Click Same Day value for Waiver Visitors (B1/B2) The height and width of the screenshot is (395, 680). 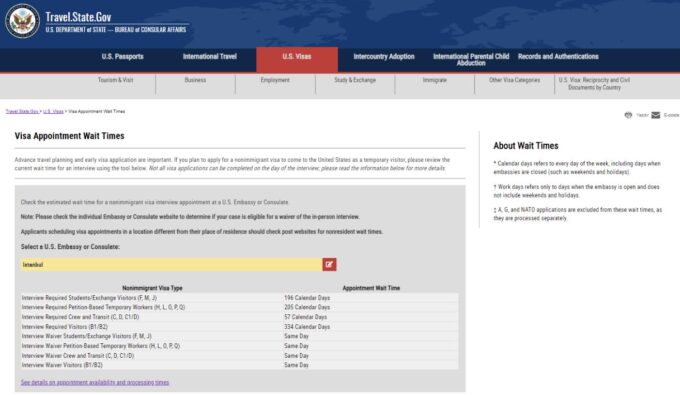pos(297,365)
